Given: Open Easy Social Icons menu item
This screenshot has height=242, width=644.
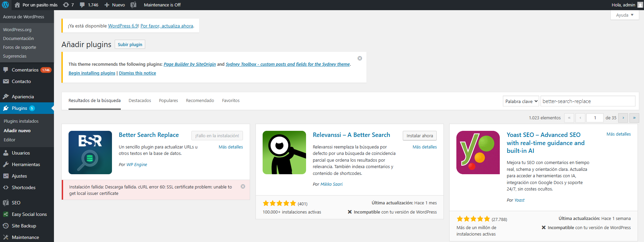Looking at the screenshot, I should pyautogui.click(x=29, y=214).
